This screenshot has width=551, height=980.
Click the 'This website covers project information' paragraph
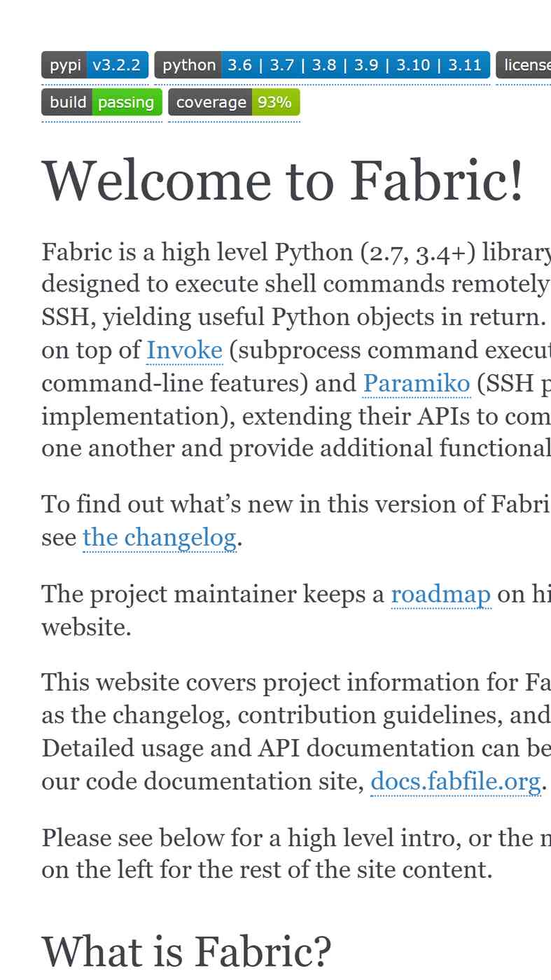pyautogui.click(x=296, y=731)
